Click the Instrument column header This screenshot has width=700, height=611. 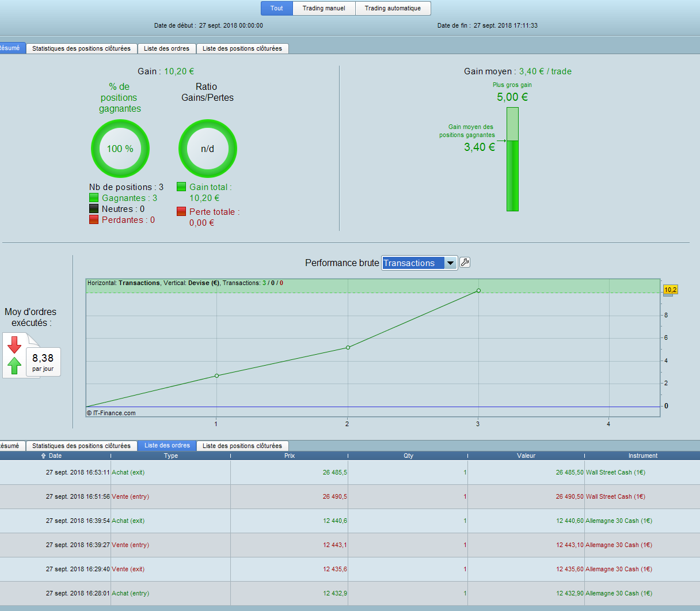[x=642, y=456]
